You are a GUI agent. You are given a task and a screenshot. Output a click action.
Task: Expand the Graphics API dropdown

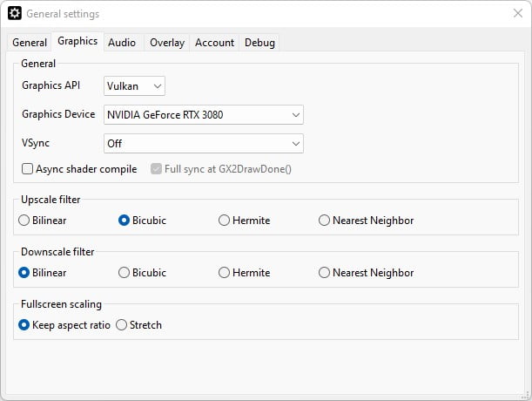coord(134,86)
